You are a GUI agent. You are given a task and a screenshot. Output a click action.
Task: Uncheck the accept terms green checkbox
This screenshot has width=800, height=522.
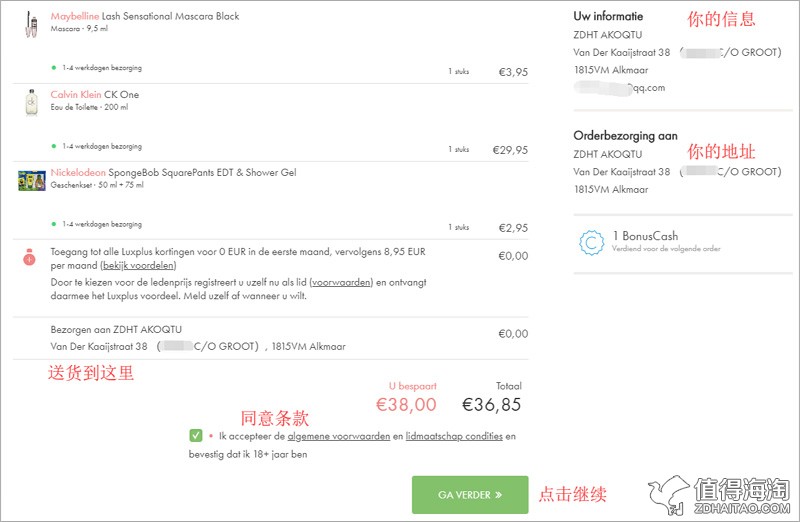(196, 435)
